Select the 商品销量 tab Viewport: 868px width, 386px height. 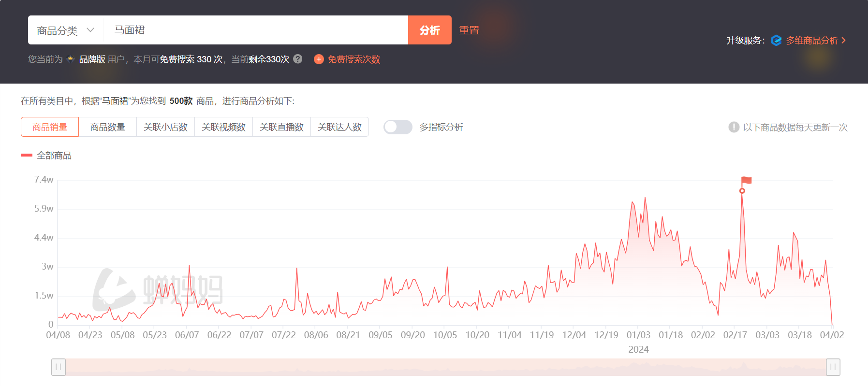[x=50, y=127]
